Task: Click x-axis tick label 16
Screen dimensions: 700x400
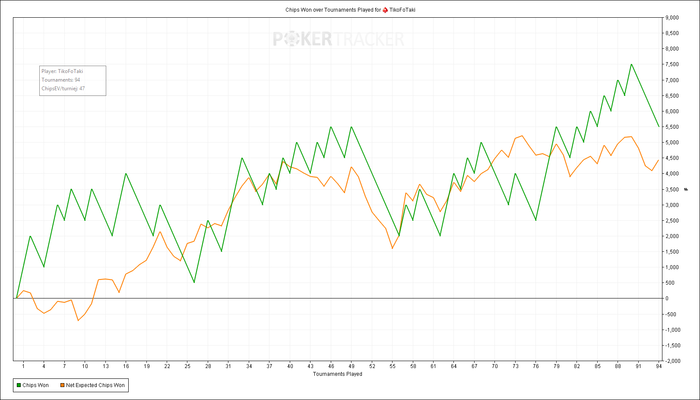Action: pos(126,366)
